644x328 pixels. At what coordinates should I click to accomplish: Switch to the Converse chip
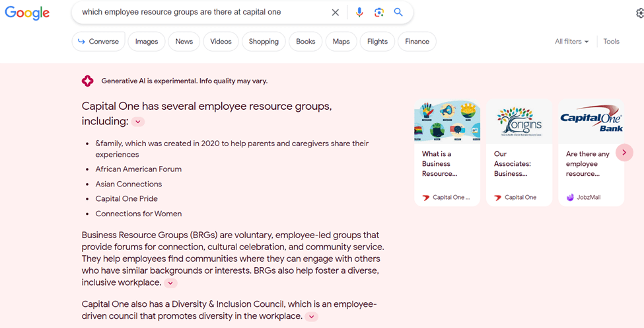pos(98,42)
